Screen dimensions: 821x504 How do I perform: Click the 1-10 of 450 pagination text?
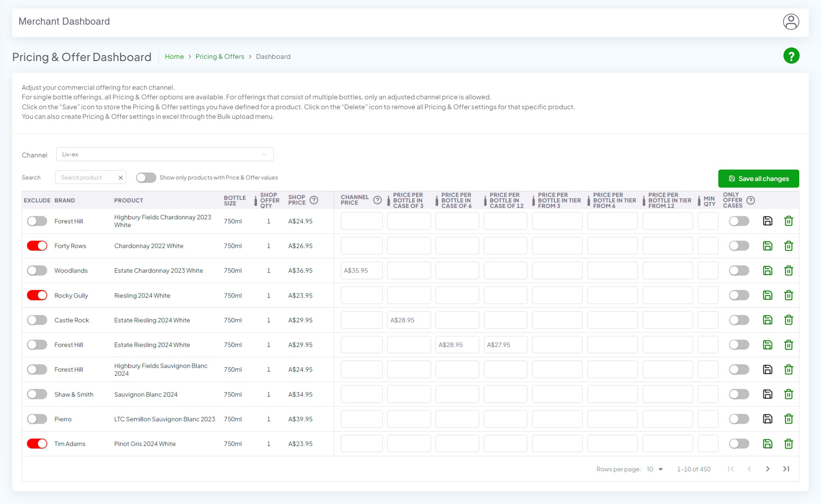[x=694, y=469]
